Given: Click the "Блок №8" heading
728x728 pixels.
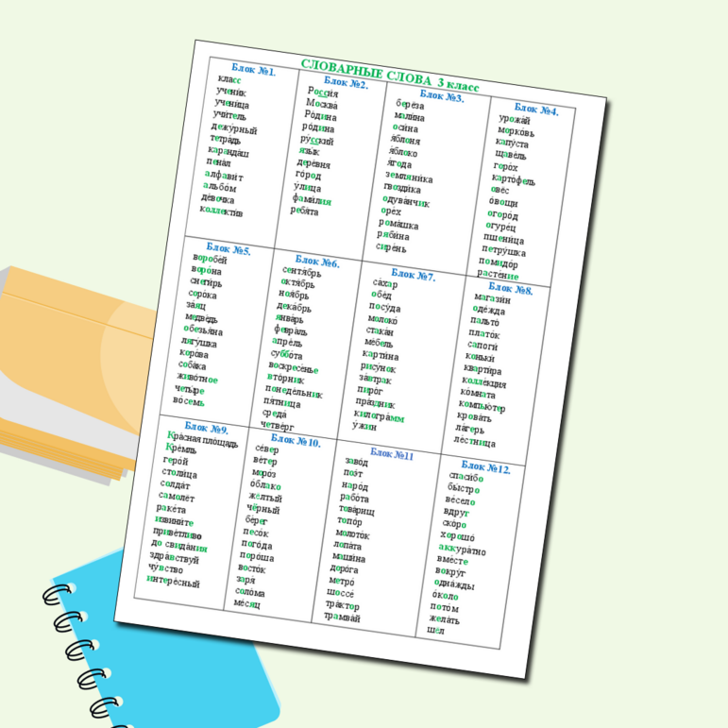Looking at the screenshot, I should coord(511,288).
